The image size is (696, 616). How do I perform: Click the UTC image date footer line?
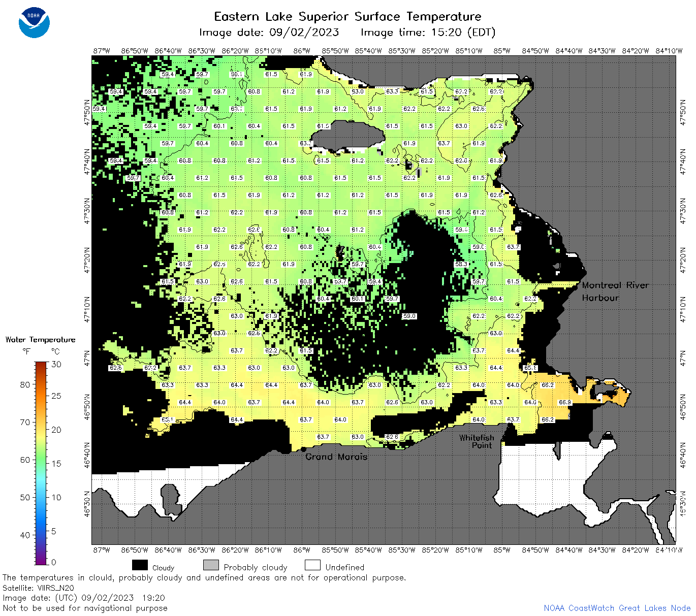click(x=84, y=598)
